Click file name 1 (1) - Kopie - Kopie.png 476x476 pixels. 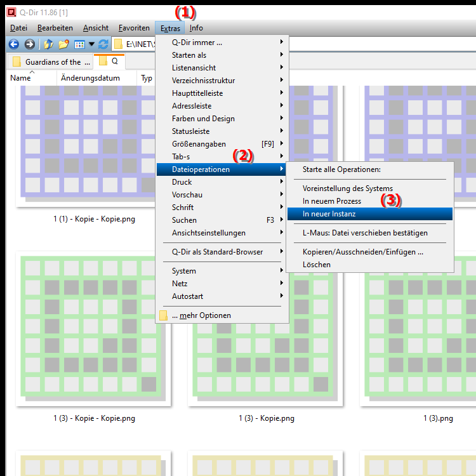94,219
